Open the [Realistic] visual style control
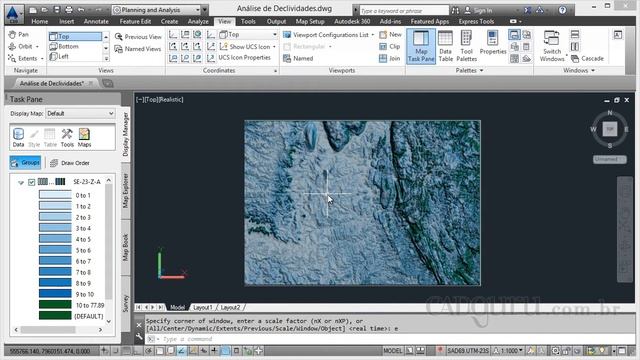 [x=171, y=100]
